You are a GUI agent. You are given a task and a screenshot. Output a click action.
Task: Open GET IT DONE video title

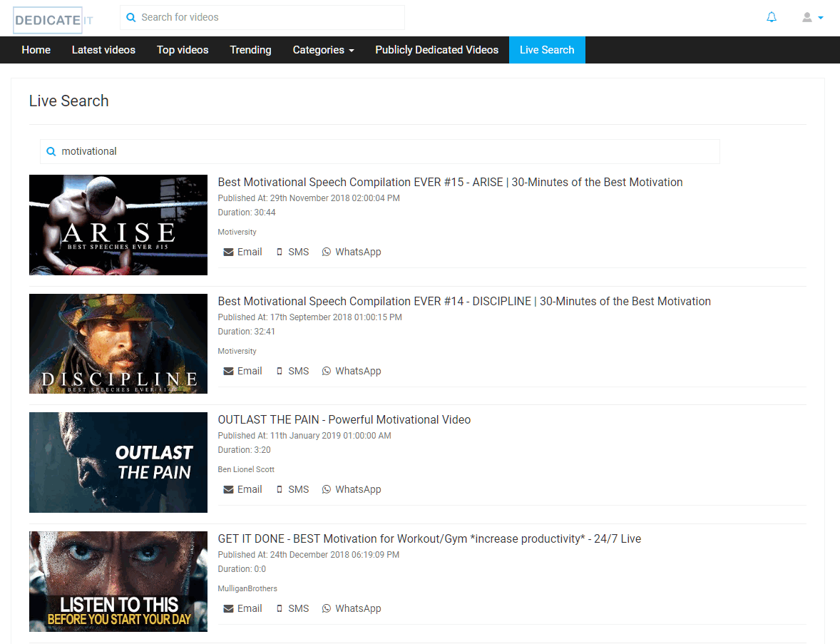[429, 538]
